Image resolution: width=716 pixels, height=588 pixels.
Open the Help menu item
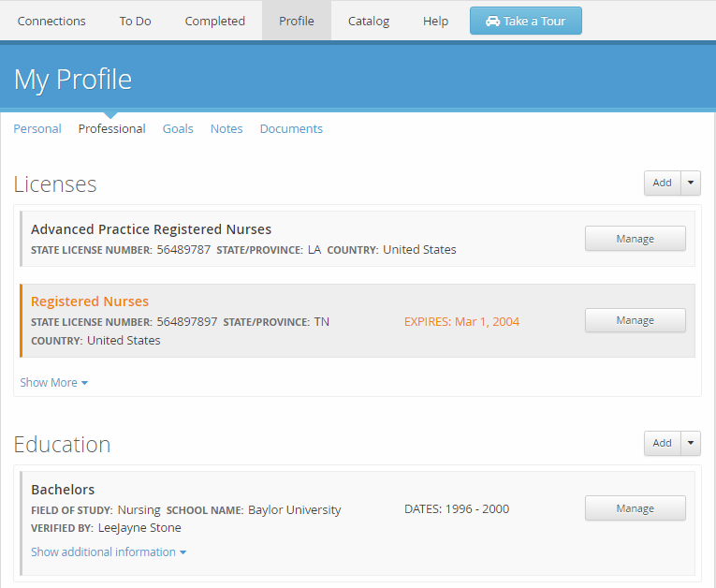pos(435,21)
